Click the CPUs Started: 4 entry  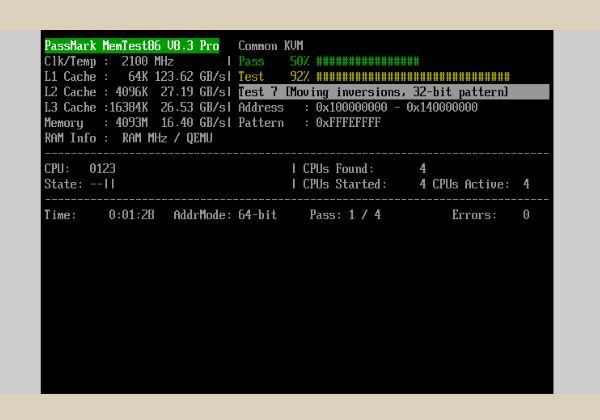point(364,184)
